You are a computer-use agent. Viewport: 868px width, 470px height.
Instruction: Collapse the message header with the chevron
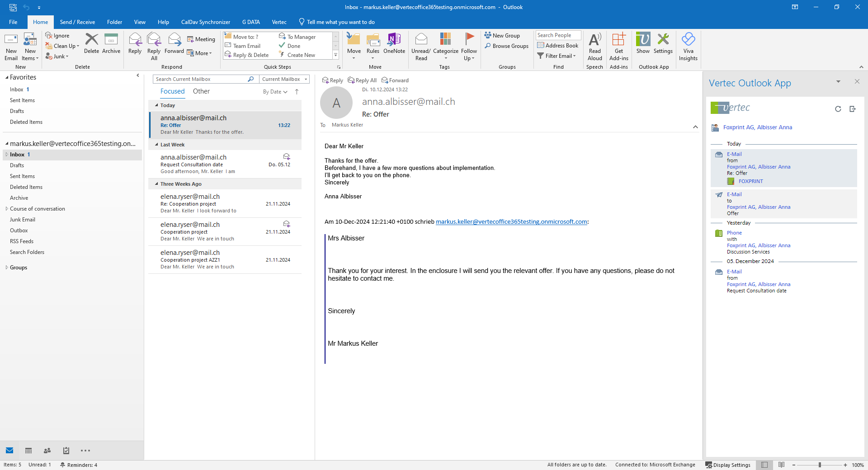[x=695, y=127]
